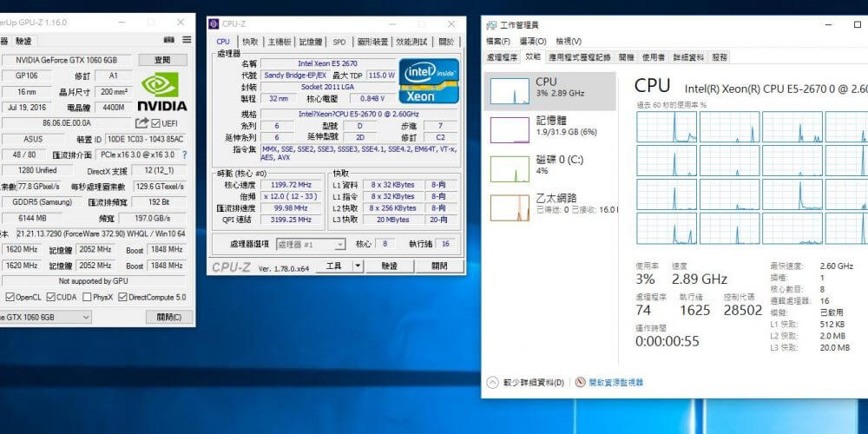Viewport: 868px width, 434px height.
Task: Switch to the 主機板 tab in CPU-Z
Action: 279,42
